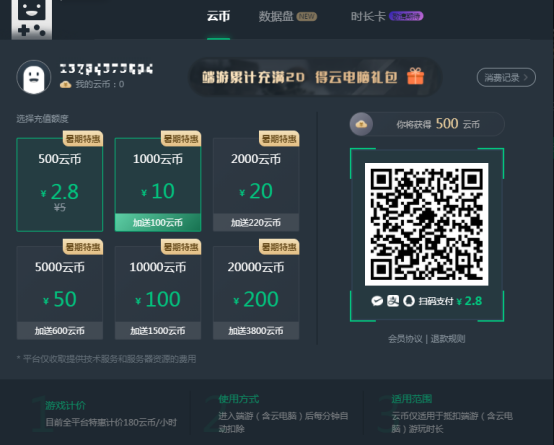Select the 500云币 ¥2.8 package
This screenshot has height=445, width=554.
pyautogui.click(x=60, y=185)
